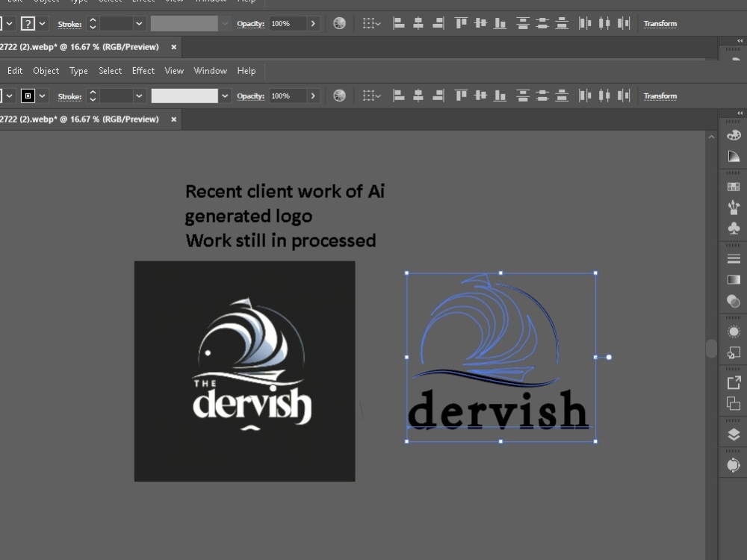Open the Layers panel
The image size is (747, 560).
coord(733,434)
